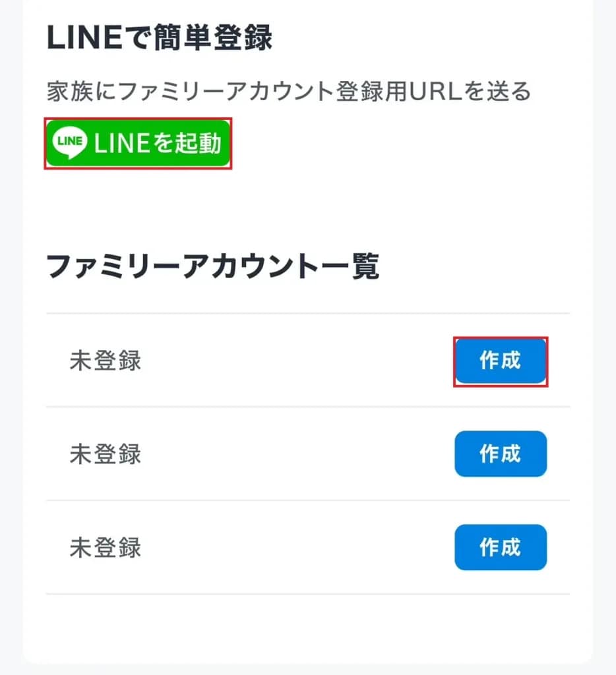Click the LINE speech bubble logo icon
The height and width of the screenshot is (675, 616).
pyautogui.click(x=71, y=143)
